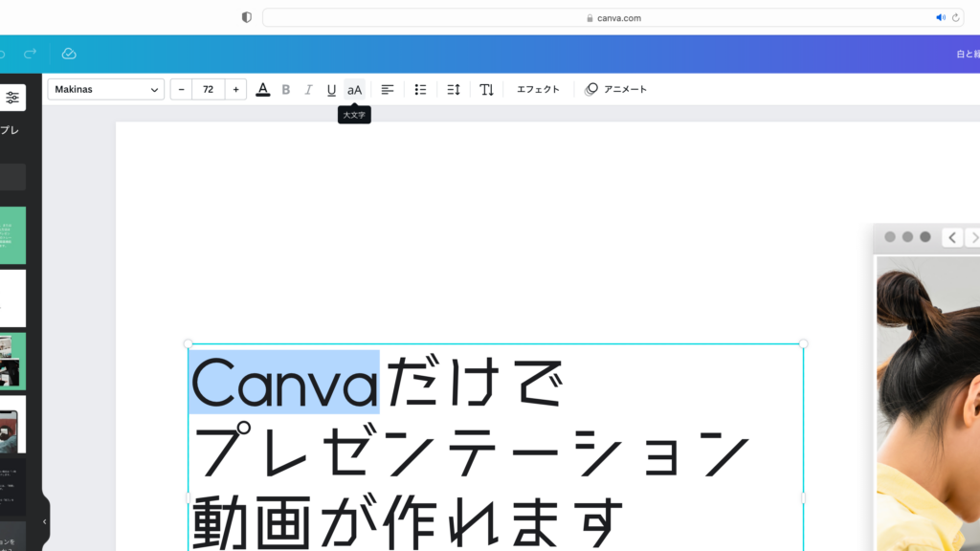
Task: Enable uppercase with the aA toggle
Action: click(x=355, y=89)
